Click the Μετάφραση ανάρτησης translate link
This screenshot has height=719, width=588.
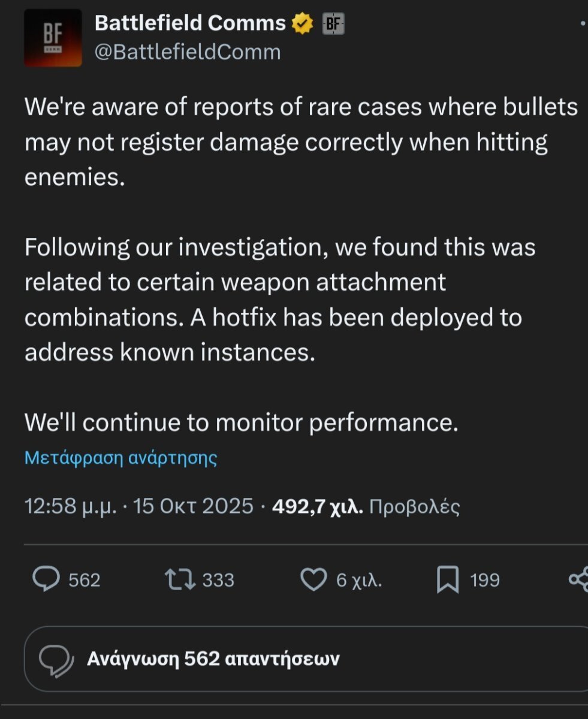coord(120,458)
